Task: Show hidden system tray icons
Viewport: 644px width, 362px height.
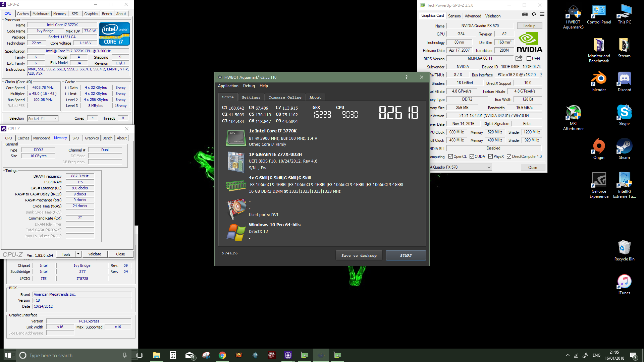Action: coord(568,356)
